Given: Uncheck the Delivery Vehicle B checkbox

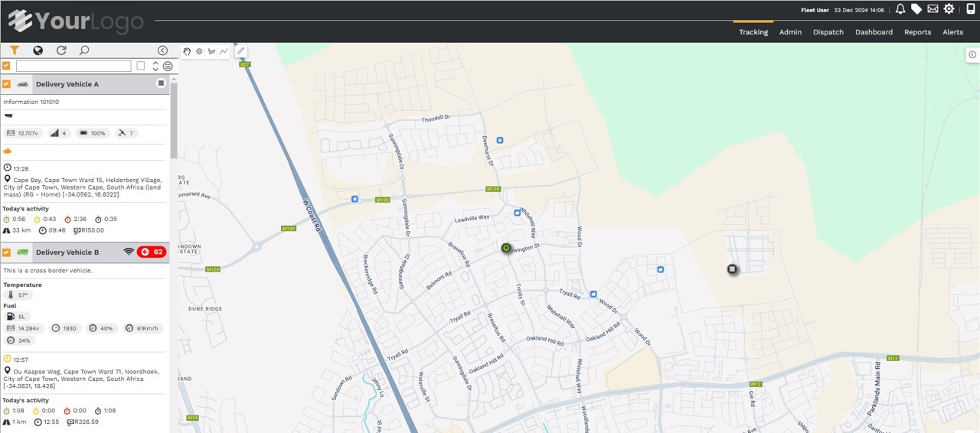Looking at the screenshot, I should point(7,252).
